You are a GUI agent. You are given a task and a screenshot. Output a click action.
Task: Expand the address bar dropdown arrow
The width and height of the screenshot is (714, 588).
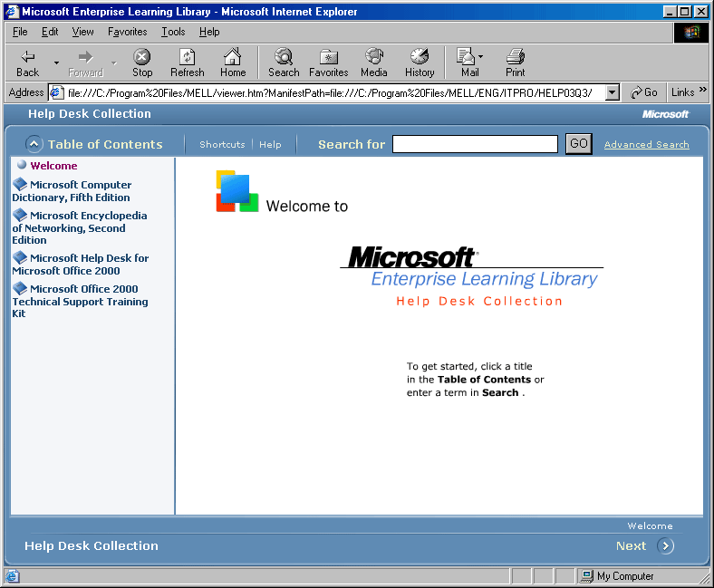click(x=613, y=93)
